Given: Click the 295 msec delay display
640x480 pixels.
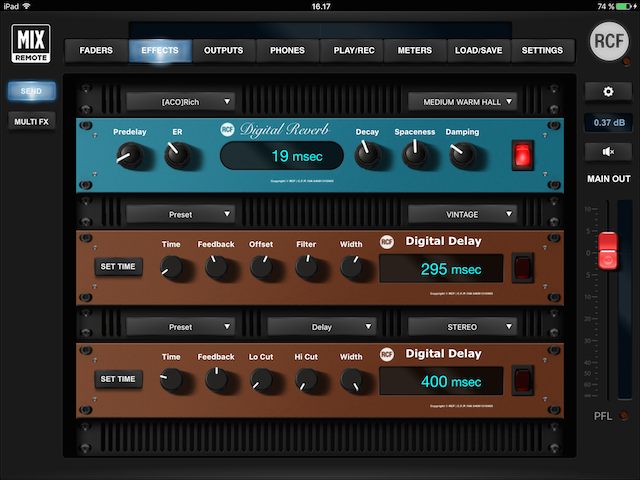Looking at the screenshot, I should click(x=441, y=269).
